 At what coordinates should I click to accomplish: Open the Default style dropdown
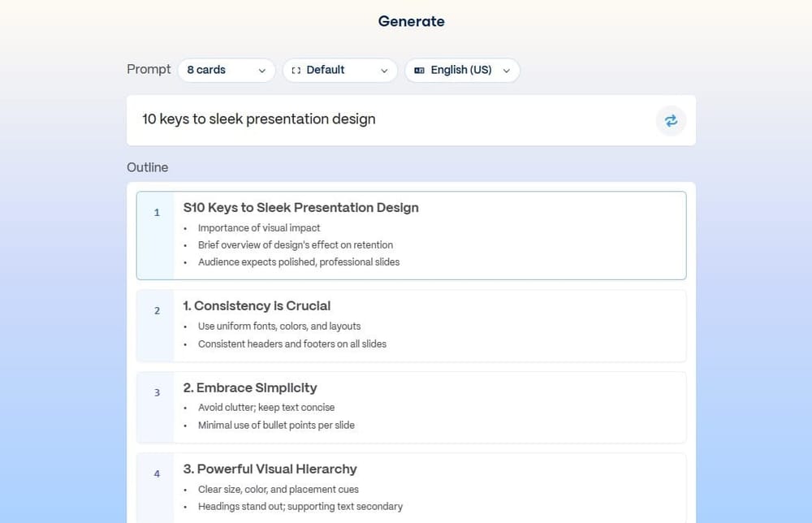point(339,70)
